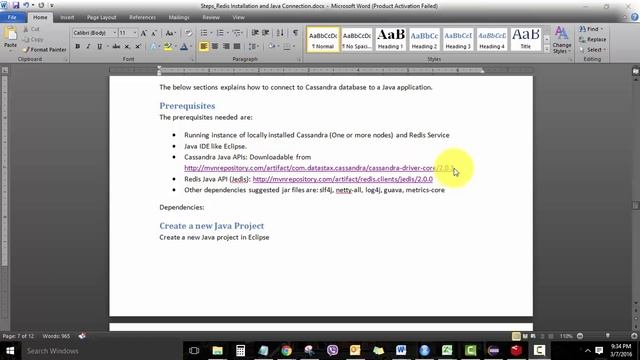This screenshot has width=640, height=360.
Task: Apply the Heading 1 style
Action: tap(391, 40)
